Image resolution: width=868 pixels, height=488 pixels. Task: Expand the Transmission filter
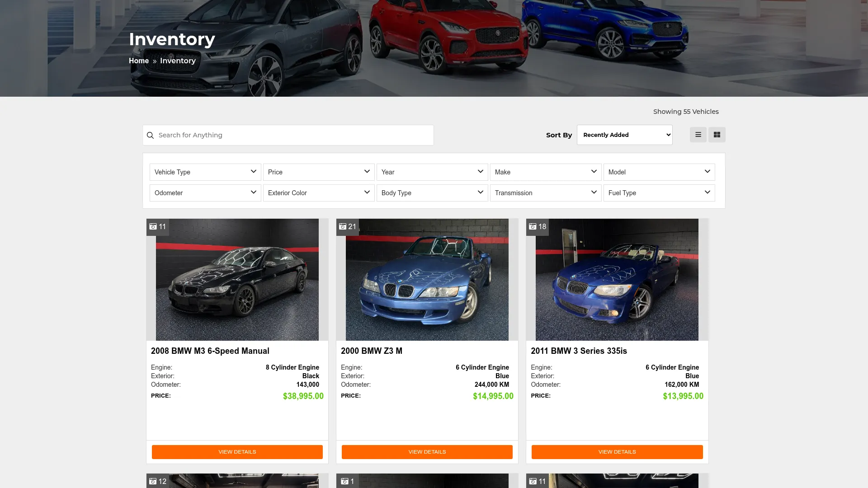click(546, 193)
